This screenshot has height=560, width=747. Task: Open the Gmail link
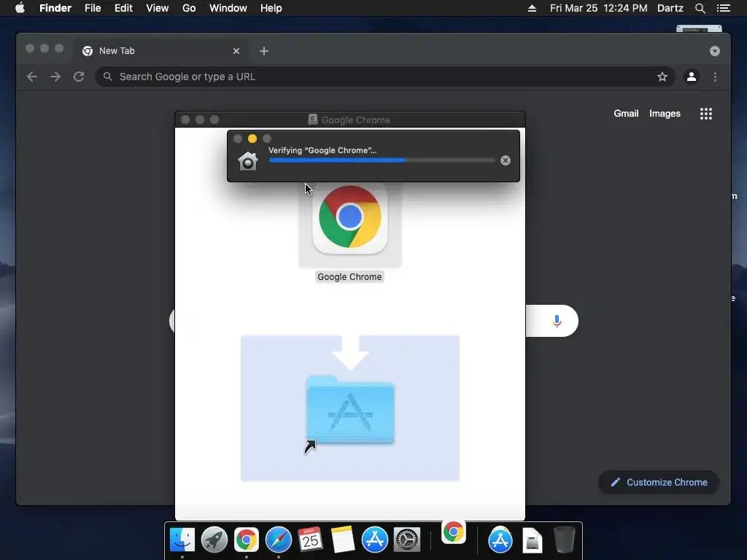pos(626,113)
